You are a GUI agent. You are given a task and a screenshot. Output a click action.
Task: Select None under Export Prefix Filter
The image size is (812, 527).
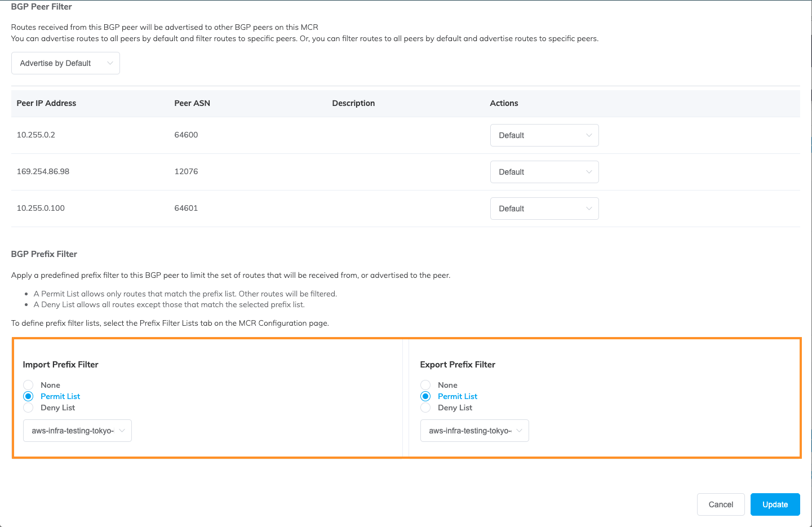425,384
